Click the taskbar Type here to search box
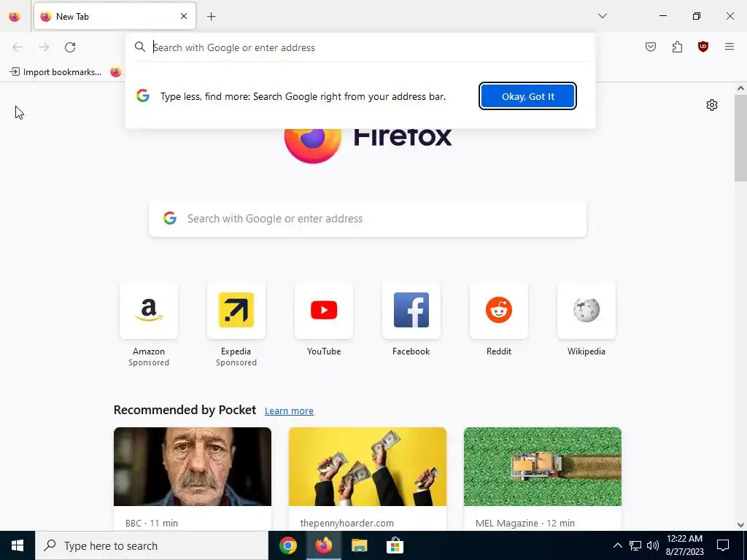Screen dimensions: 747x560 point(152,545)
